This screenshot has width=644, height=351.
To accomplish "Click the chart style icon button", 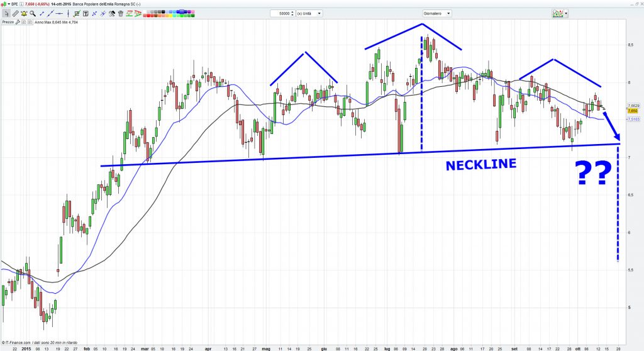I will 557,13.
